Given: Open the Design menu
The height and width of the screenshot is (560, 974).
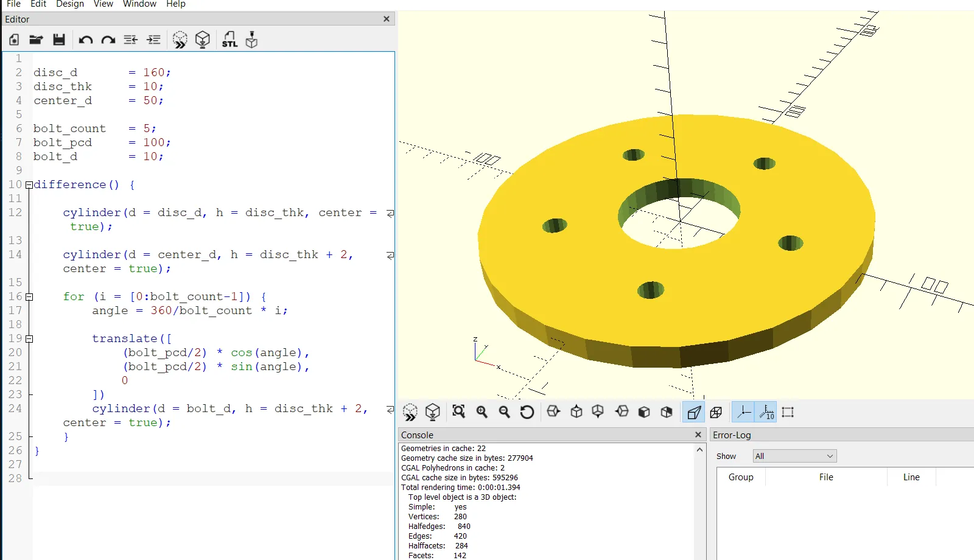Looking at the screenshot, I should 70,4.
